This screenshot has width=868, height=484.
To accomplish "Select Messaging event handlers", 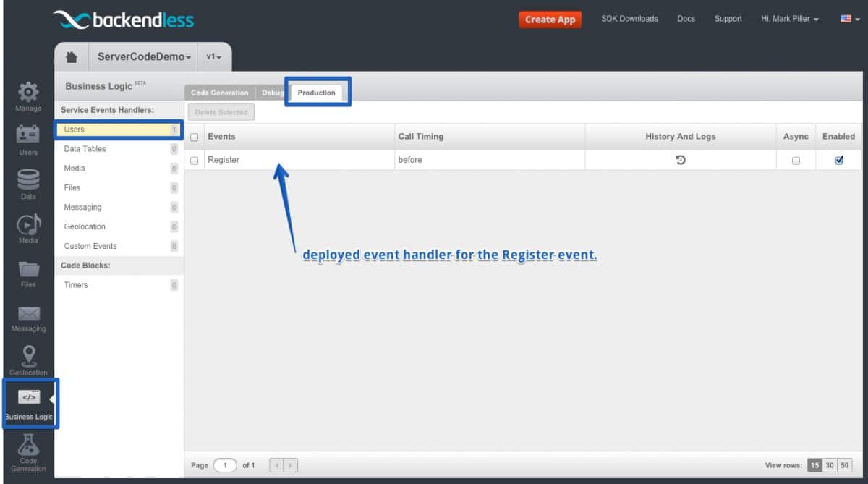I will click(x=118, y=208).
